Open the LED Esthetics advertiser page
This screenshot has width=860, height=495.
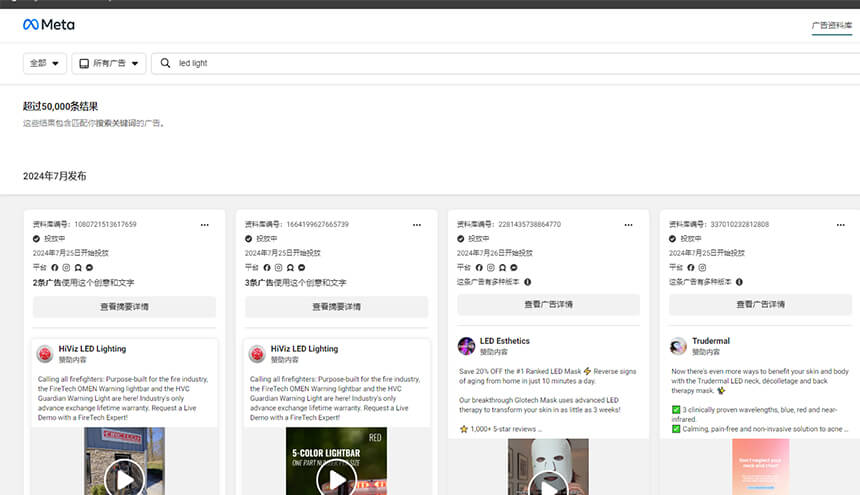coord(505,341)
